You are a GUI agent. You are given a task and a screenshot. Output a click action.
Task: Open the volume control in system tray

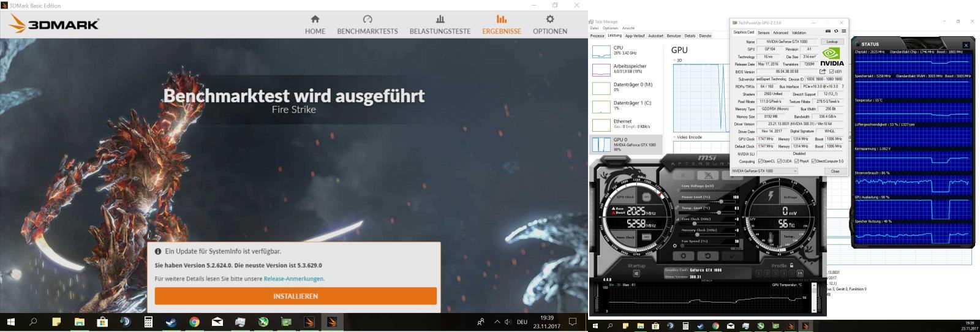(x=508, y=322)
